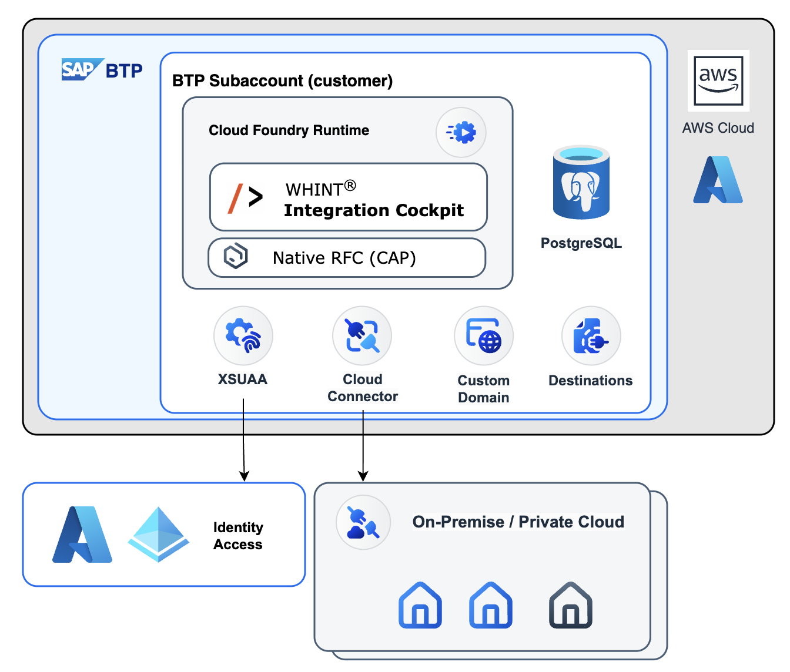Select the dark gray house icon
This screenshot has height=672, width=790.
[571, 606]
